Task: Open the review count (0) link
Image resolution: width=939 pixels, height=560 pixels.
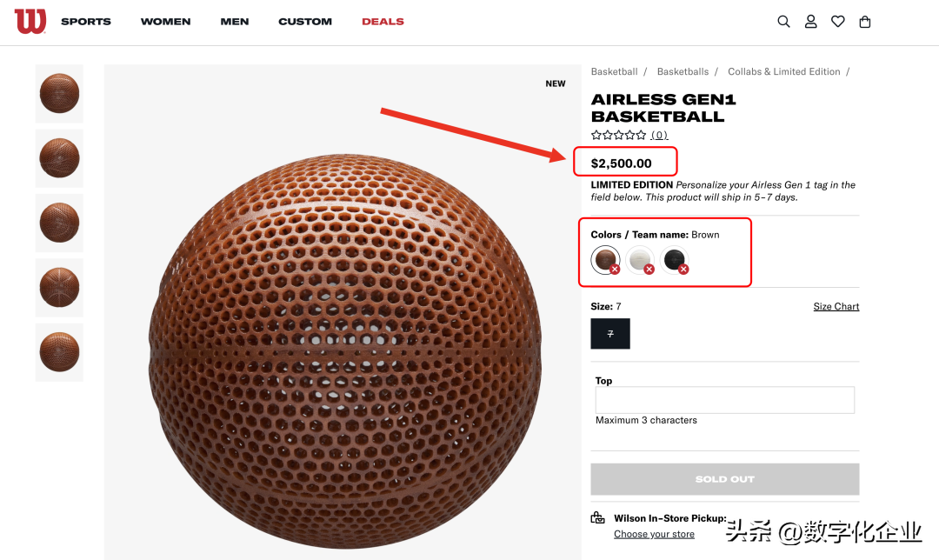Action: [x=659, y=135]
